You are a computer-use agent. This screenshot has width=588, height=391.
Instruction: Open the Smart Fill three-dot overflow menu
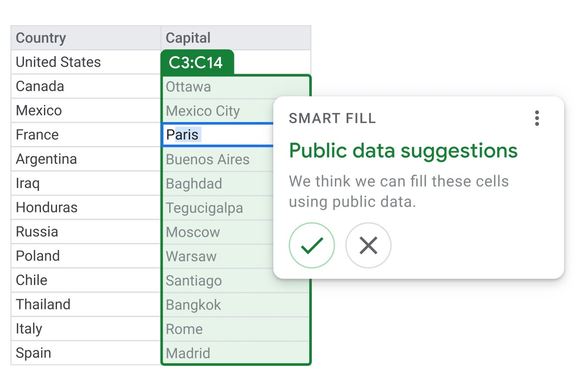point(537,118)
